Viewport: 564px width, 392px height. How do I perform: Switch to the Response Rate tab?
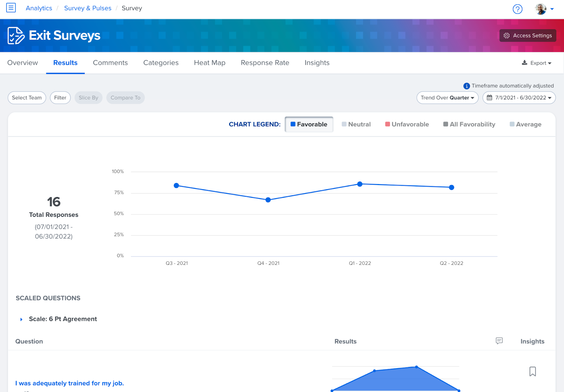(x=265, y=63)
